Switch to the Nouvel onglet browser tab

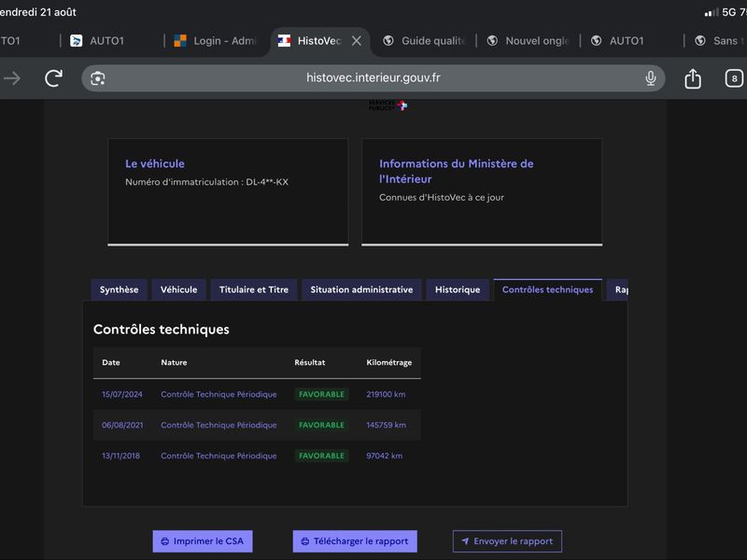pos(528,41)
